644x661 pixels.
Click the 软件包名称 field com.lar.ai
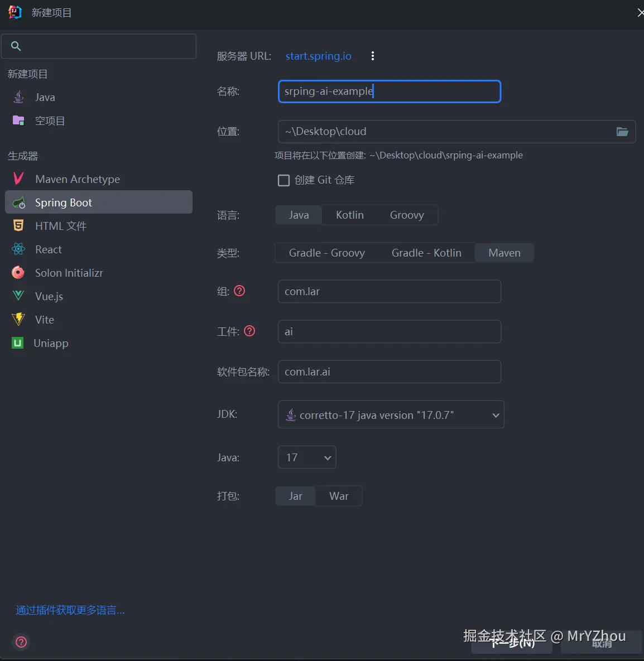[x=390, y=371]
